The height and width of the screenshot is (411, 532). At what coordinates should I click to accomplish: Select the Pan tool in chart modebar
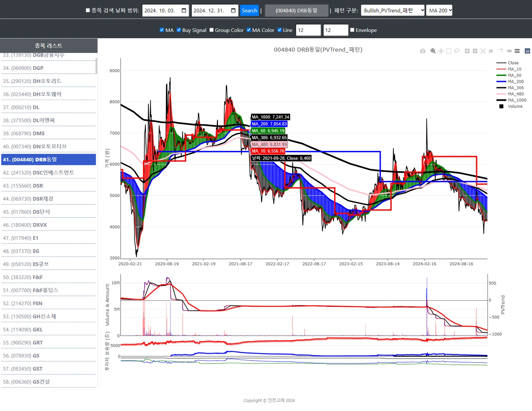[441, 51]
